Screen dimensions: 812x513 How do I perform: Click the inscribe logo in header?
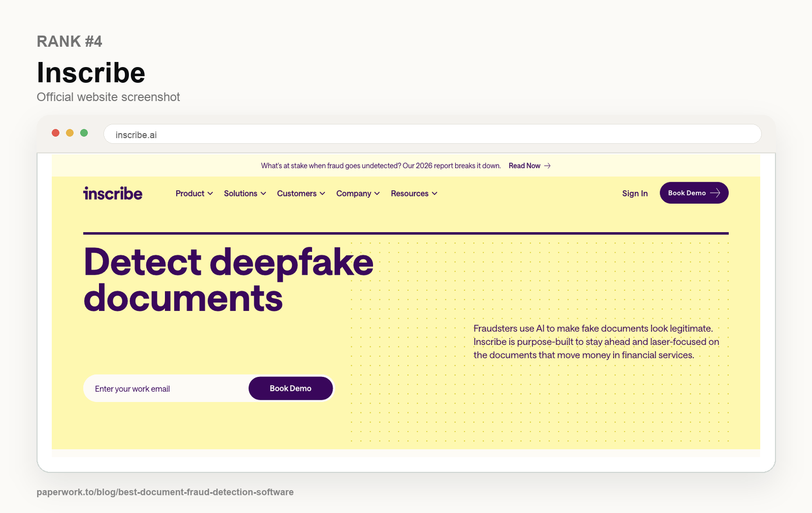point(113,194)
